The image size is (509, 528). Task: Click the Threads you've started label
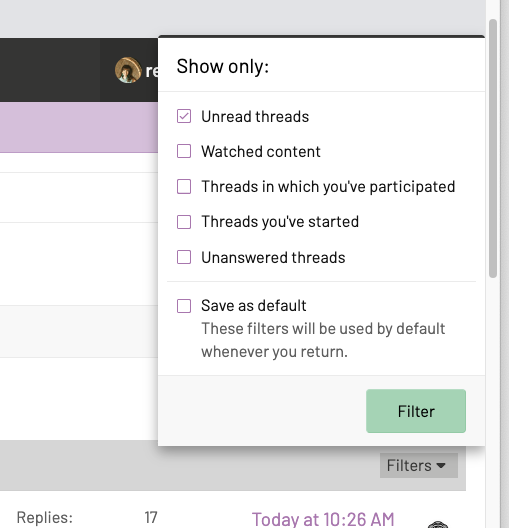[280, 222]
